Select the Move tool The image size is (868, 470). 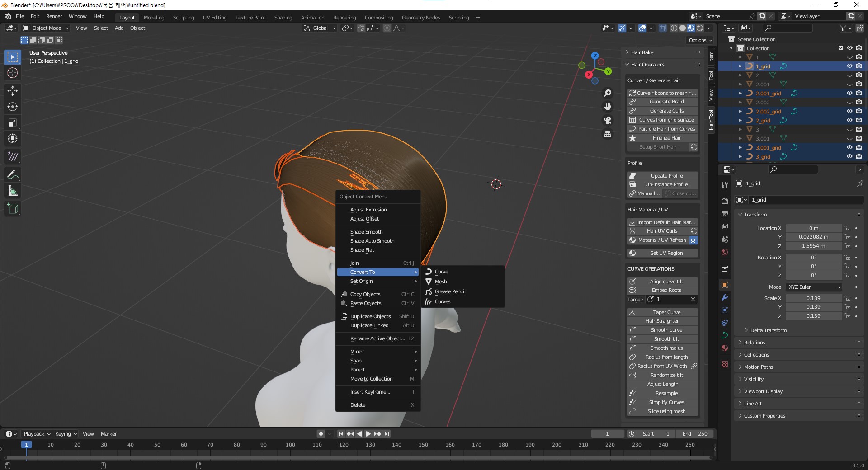click(13, 91)
